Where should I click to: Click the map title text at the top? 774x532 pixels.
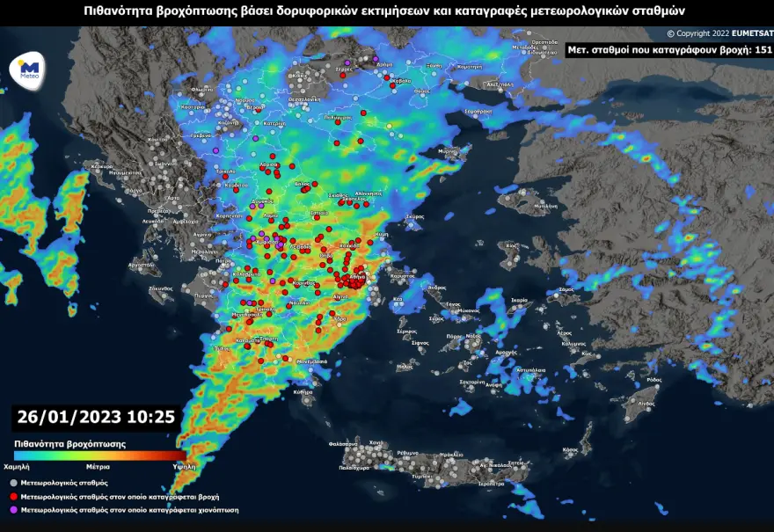pos(384,11)
